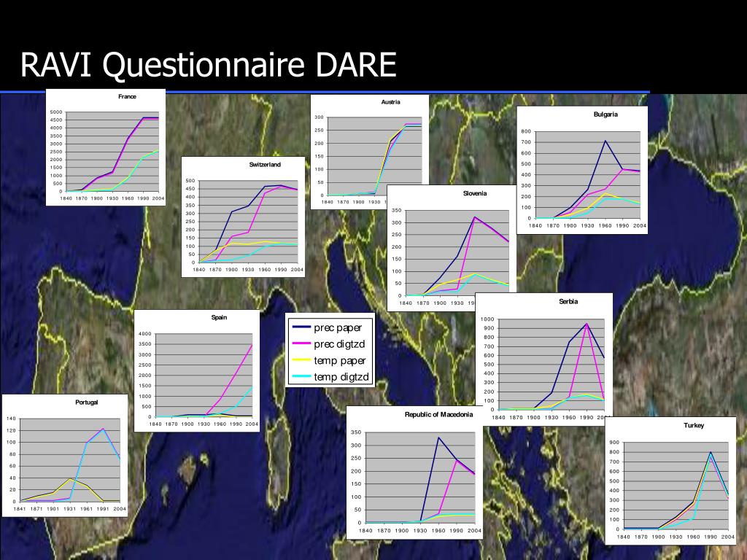Click the dark blue legend line swatch

click(301, 327)
